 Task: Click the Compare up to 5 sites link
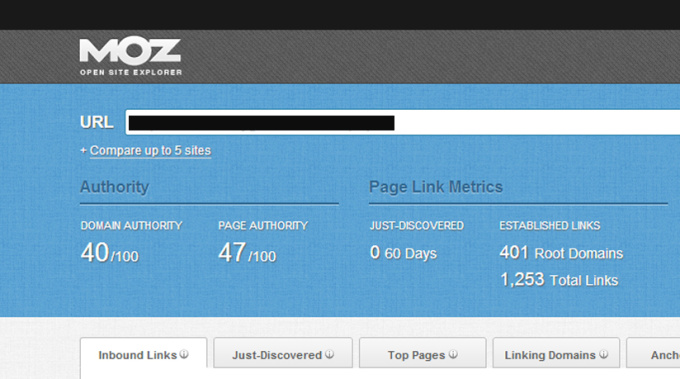click(x=150, y=150)
